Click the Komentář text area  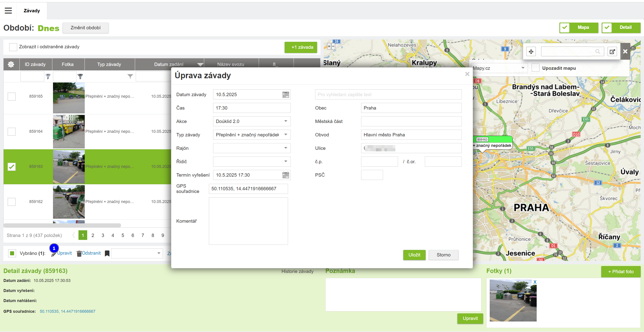[248, 221]
